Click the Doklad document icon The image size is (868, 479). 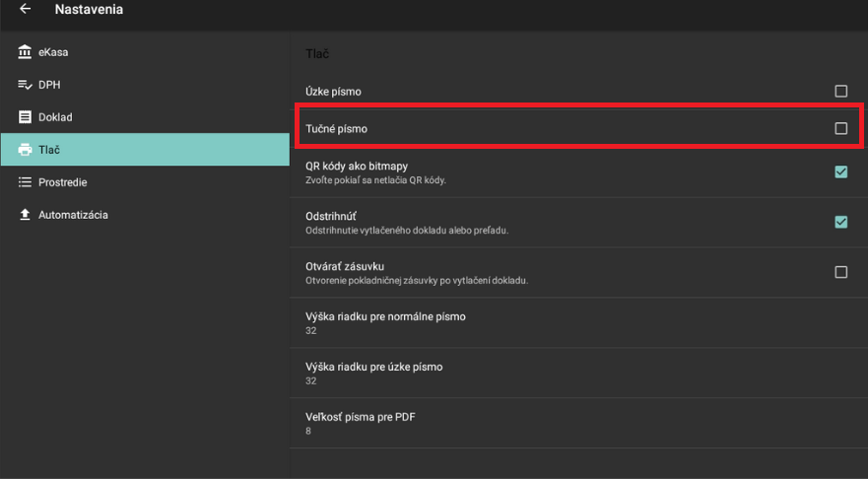pos(25,117)
